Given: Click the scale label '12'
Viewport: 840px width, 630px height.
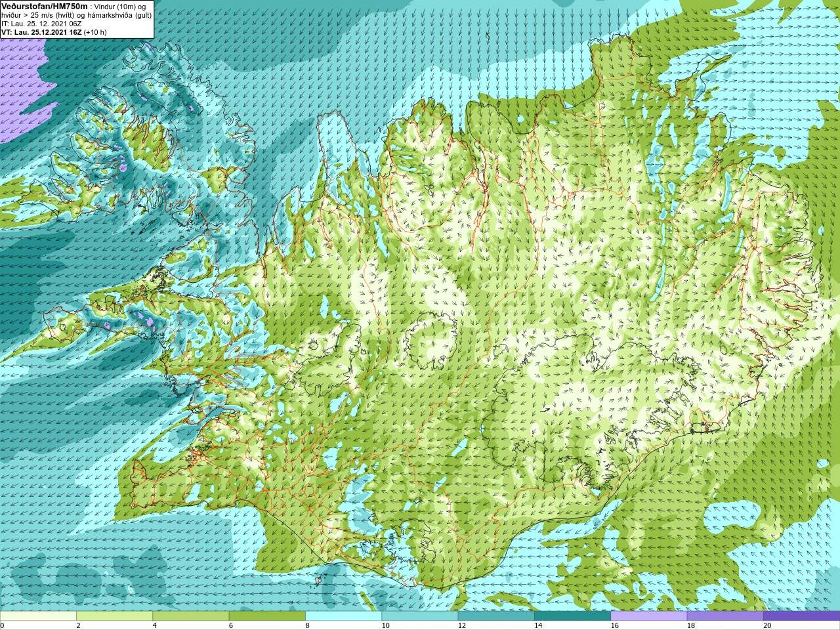Looking at the screenshot, I should [x=462, y=625].
